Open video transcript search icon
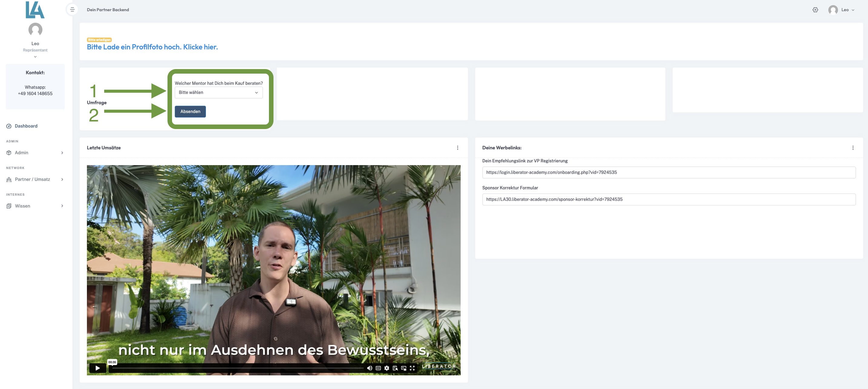Image resolution: width=868 pixels, height=389 pixels. click(x=395, y=368)
